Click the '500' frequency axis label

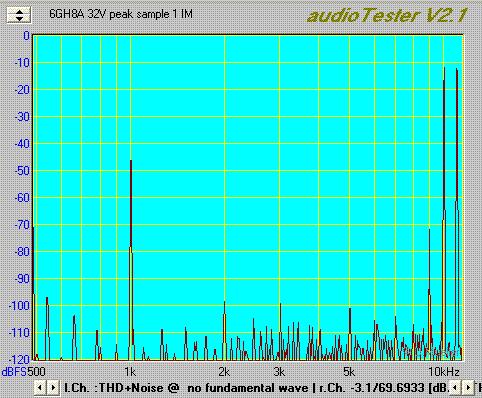point(36,372)
